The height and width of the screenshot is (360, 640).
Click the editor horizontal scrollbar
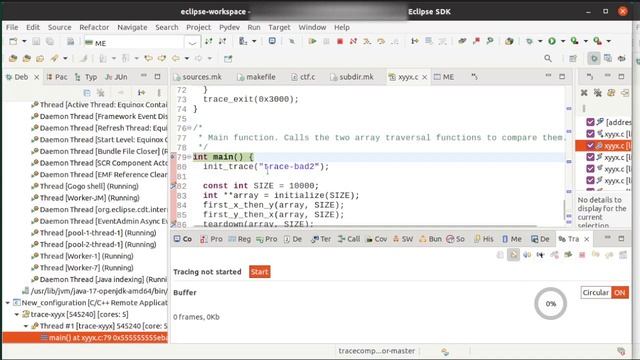[365, 226]
